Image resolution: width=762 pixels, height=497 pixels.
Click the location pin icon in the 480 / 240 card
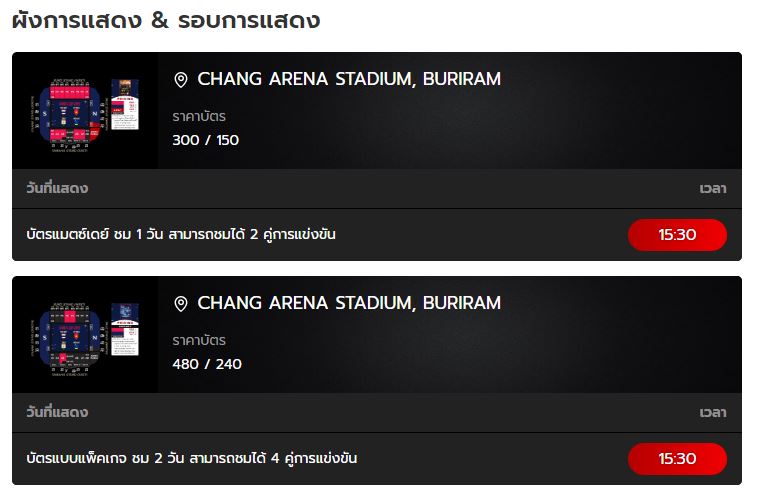point(181,304)
